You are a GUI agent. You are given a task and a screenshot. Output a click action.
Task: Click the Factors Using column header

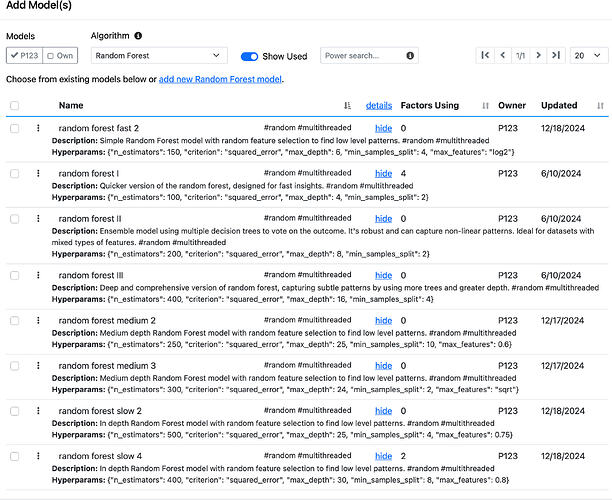[430, 105]
